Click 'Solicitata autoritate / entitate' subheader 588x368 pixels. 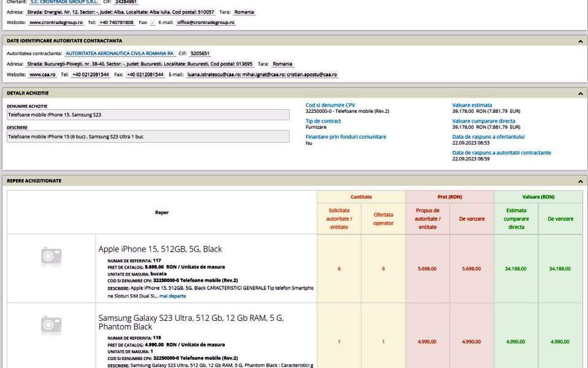pyautogui.click(x=339, y=219)
